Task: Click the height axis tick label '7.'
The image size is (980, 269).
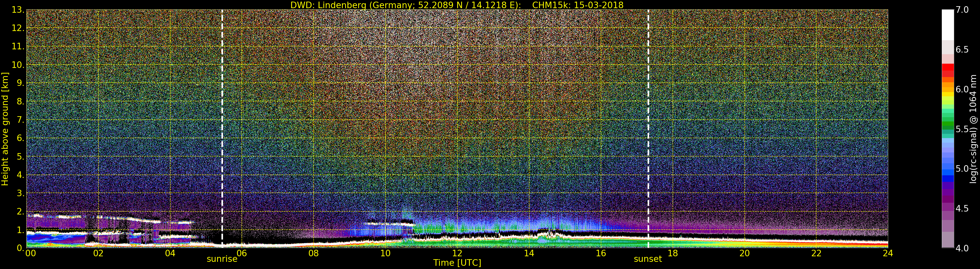Action: pyautogui.click(x=21, y=120)
